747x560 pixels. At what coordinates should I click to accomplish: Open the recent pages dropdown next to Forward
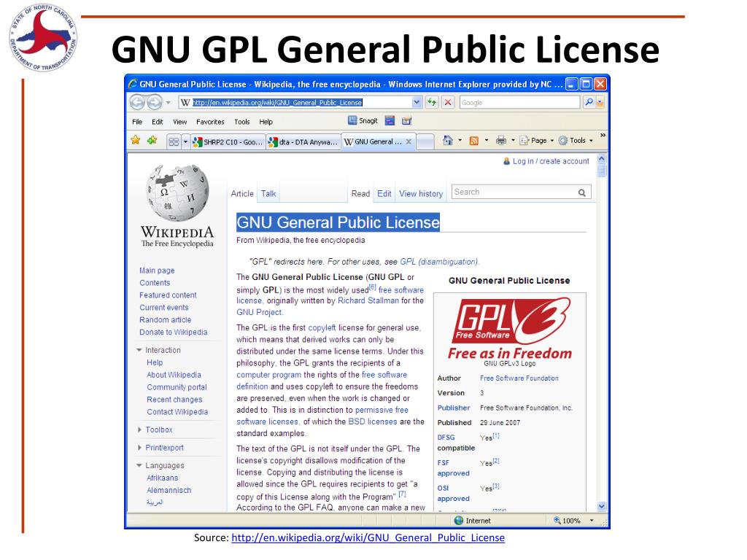(169, 102)
